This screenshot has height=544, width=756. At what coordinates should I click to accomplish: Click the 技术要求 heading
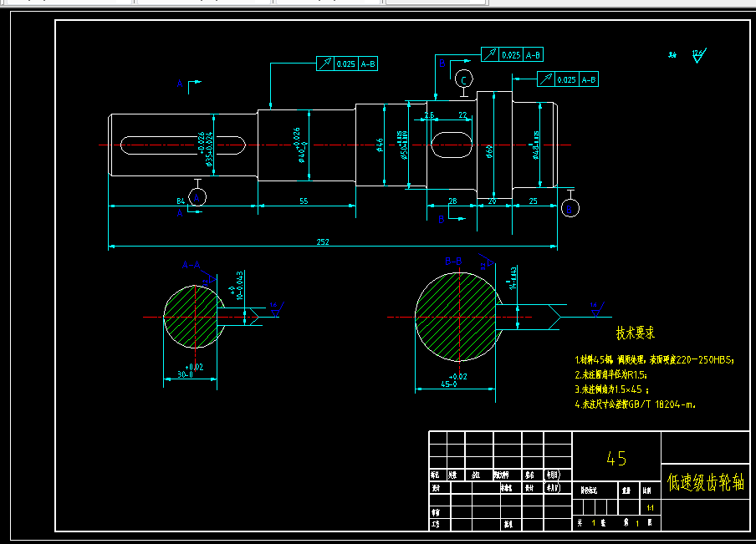[x=635, y=333]
